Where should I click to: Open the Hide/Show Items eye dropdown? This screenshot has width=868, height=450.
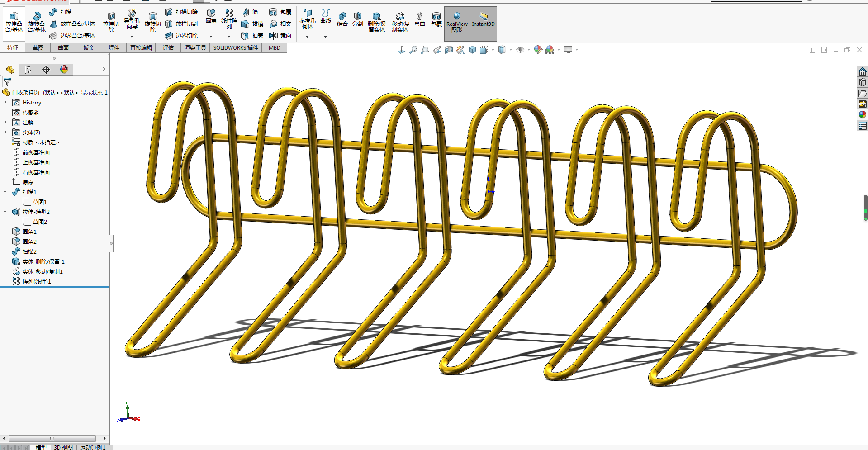529,50
